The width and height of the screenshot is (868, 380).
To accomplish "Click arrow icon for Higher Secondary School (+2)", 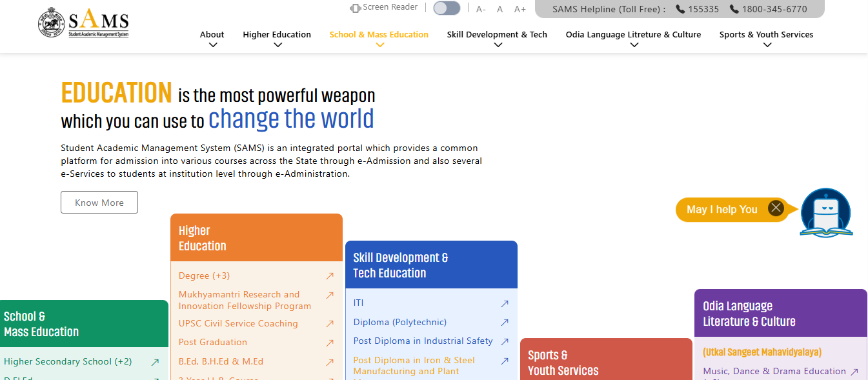I will [x=155, y=363].
